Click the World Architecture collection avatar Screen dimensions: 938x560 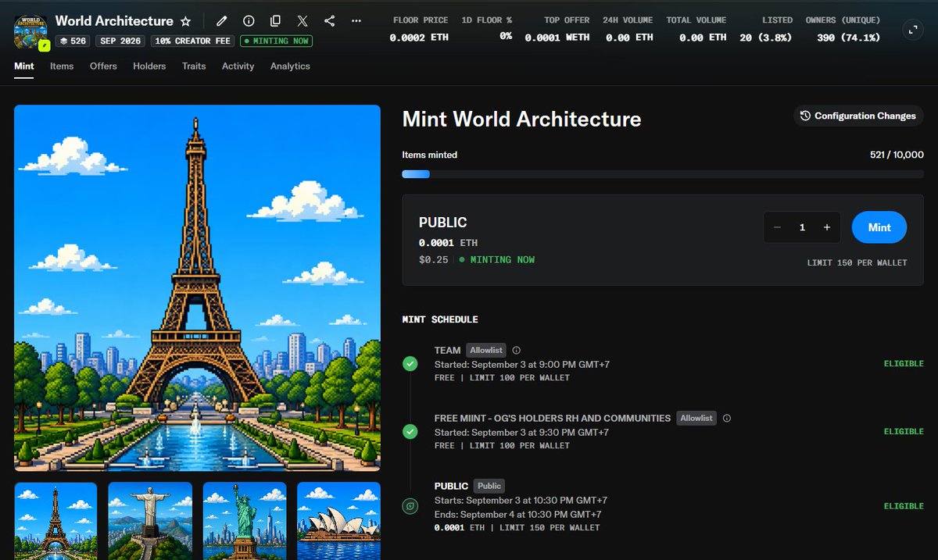click(x=31, y=30)
